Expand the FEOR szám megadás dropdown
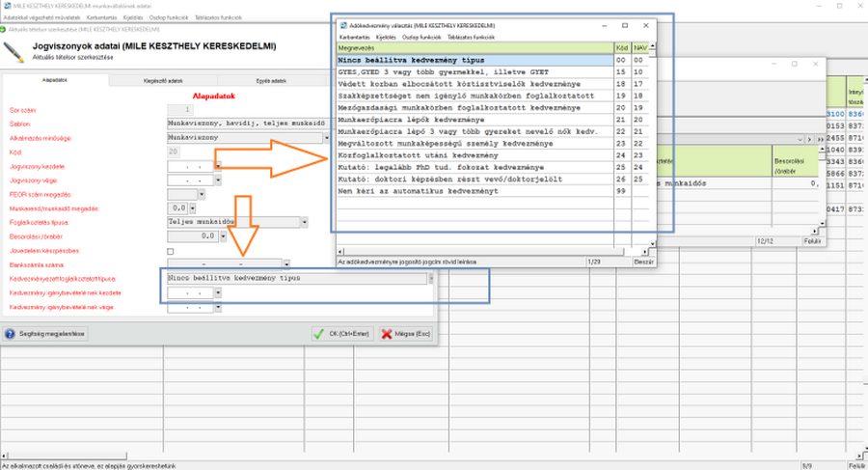 pyautogui.click(x=202, y=194)
